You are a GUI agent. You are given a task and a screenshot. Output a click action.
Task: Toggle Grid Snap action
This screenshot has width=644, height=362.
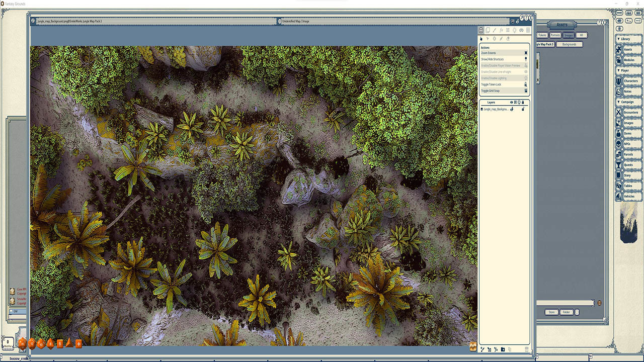[503, 90]
